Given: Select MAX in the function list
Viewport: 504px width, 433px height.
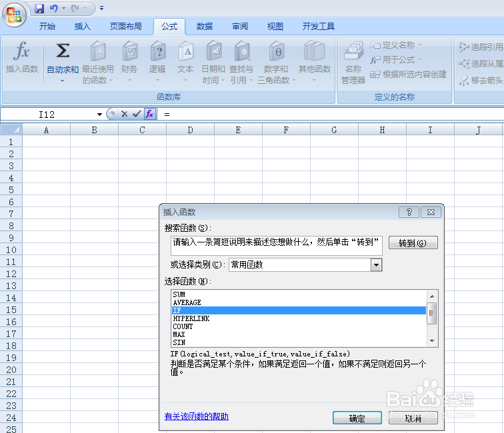Looking at the screenshot, I should (299, 334).
